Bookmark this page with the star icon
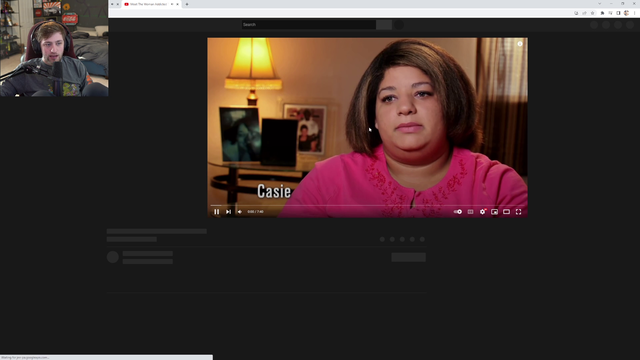640x360 pixels. [x=593, y=13]
